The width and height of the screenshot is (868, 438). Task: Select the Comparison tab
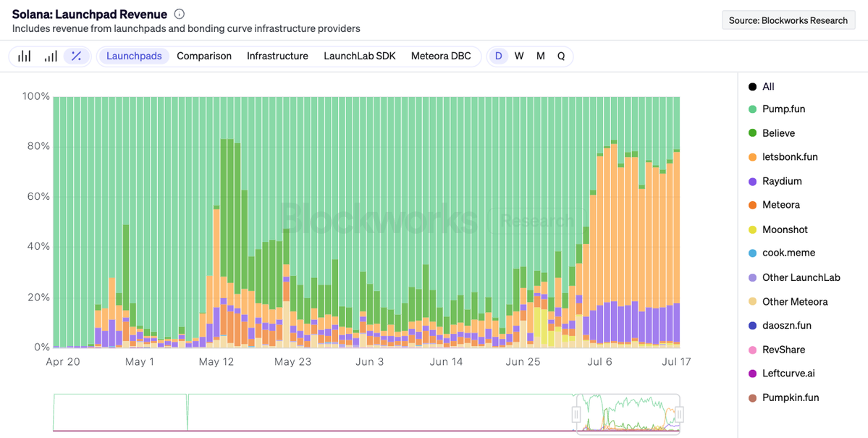click(204, 56)
